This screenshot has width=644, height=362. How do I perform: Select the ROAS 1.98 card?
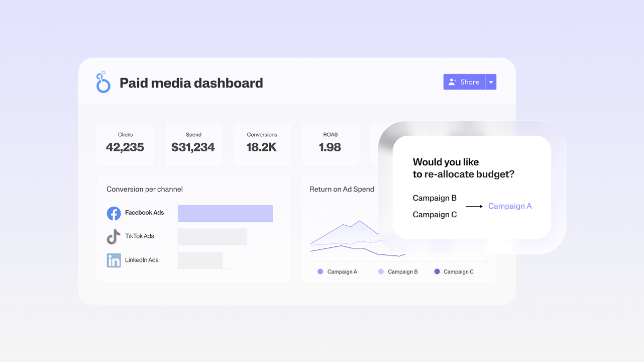(x=330, y=144)
